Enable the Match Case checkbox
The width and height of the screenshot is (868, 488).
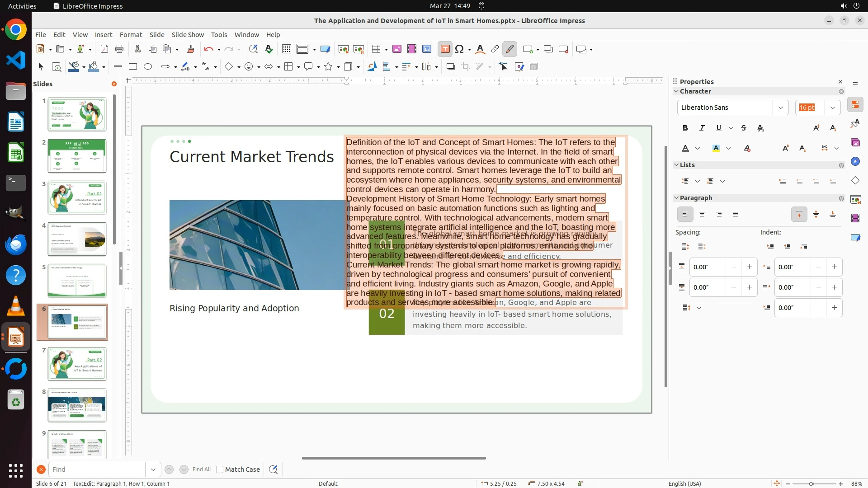click(x=220, y=469)
